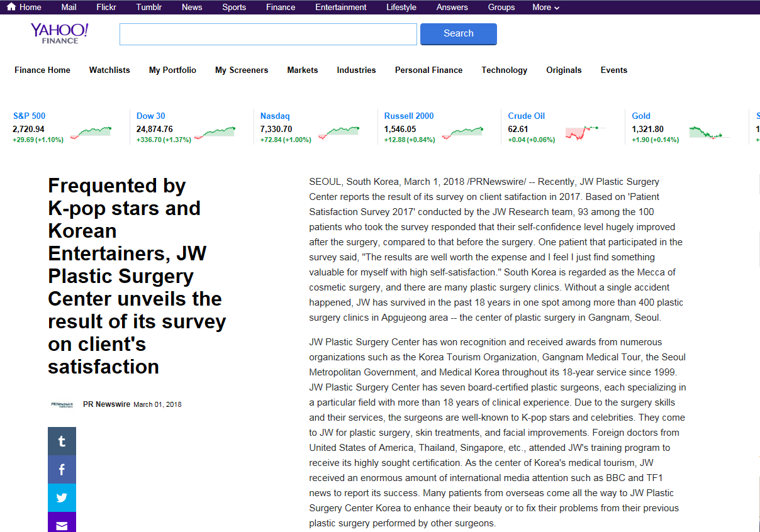The image size is (760, 532).
Task: Open the Crude Oil quote link
Action: tap(527, 116)
